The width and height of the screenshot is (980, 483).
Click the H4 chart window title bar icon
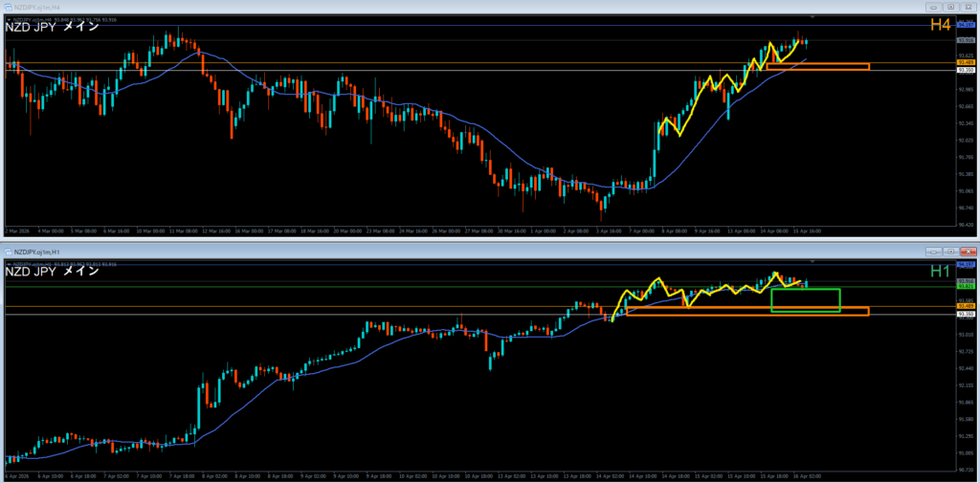pyautogui.click(x=8, y=7)
